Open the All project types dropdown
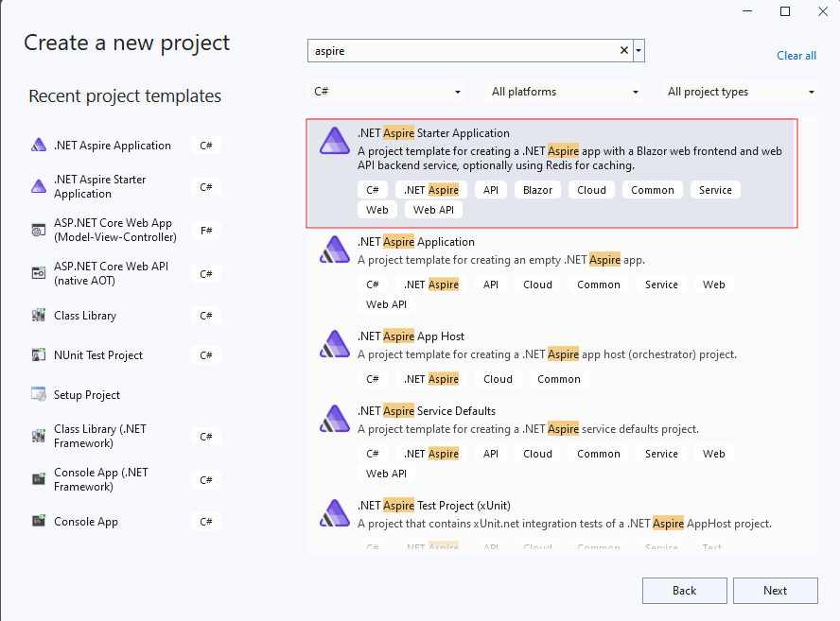This screenshot has height=621, width=840. 741,92
